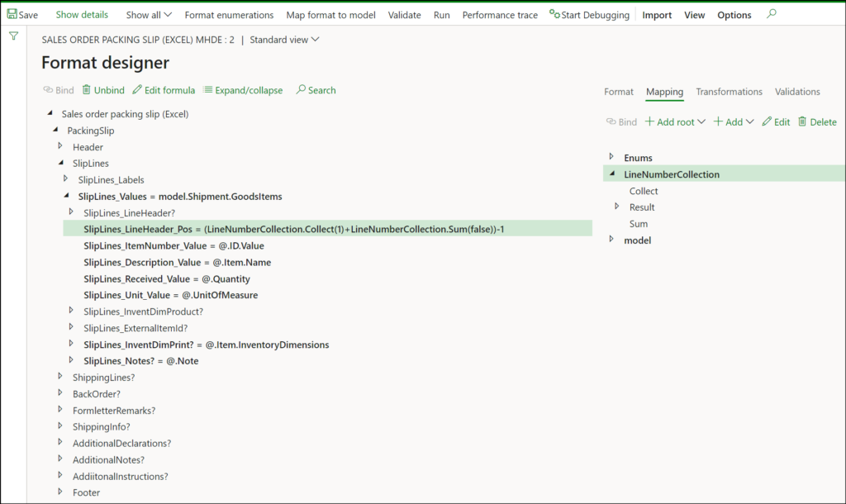Image resolution: width=846 pixels, height=504 pixels.
Task: Open Standard view dropdown
Action: [284, 40]
